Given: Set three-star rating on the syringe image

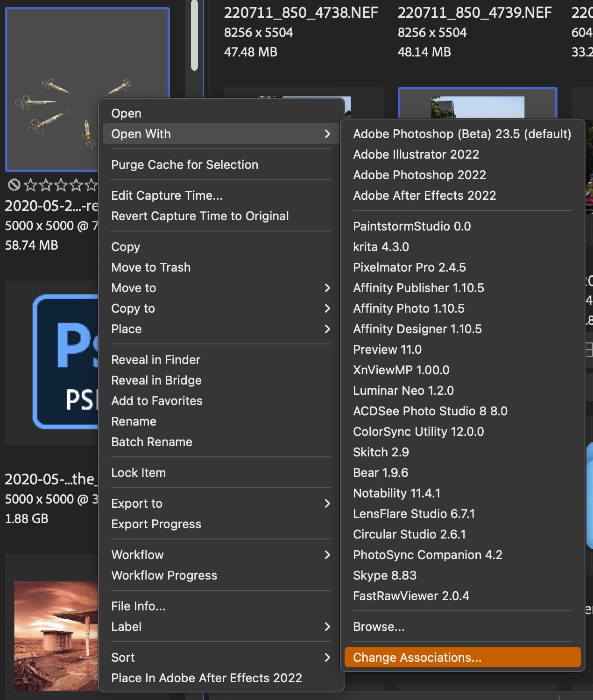Looking at the screenshot, I should point(61,185).
